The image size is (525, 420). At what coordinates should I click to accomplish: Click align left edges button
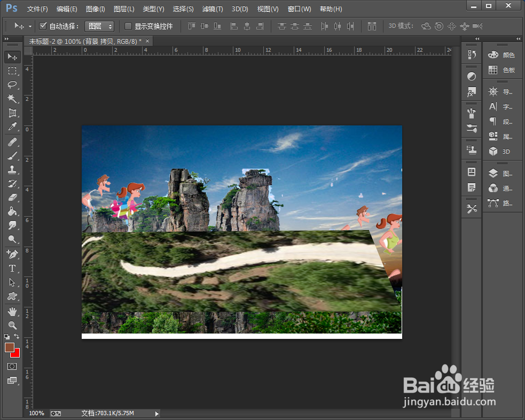[234, 26]
